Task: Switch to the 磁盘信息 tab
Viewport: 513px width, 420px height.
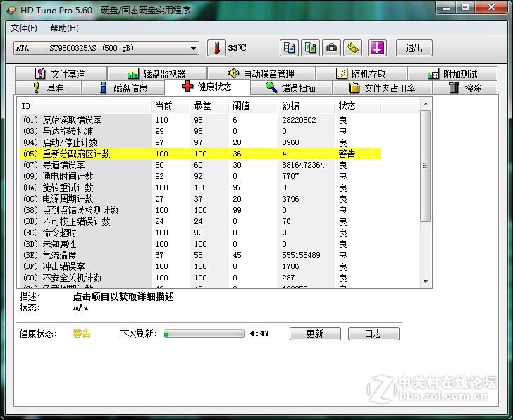Action: [x=123, y=87]
